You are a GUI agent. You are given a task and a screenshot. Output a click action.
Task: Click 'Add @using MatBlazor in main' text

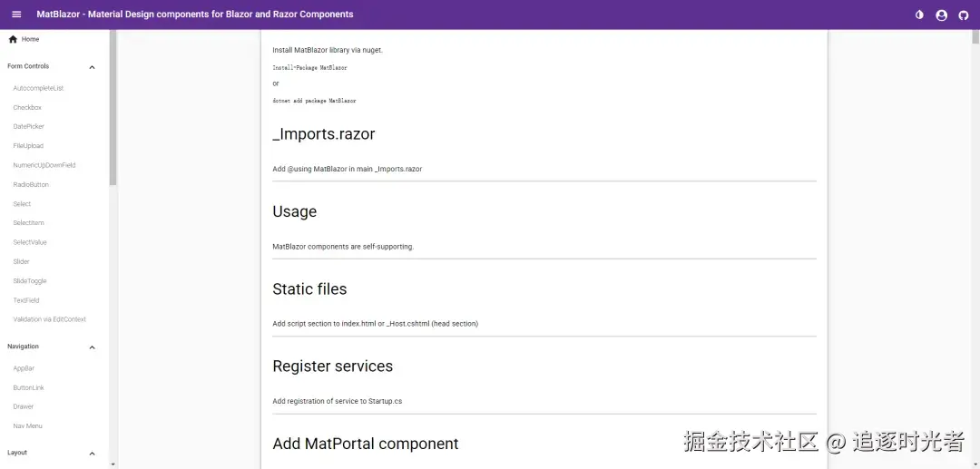[322, 170]
